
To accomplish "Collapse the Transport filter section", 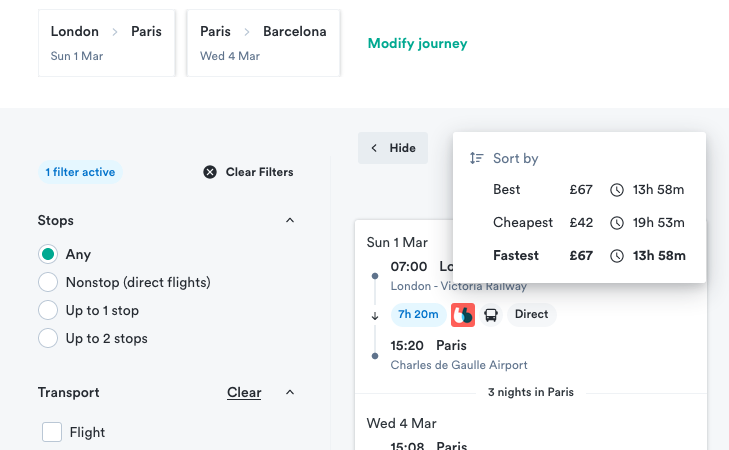I will (x=290, y=392).
